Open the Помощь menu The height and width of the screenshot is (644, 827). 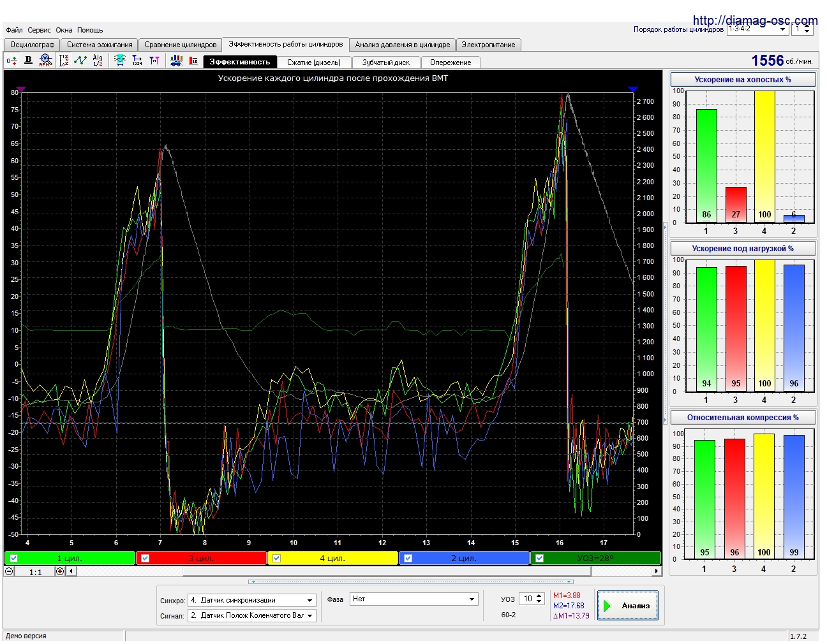click(x=90, y=30)
